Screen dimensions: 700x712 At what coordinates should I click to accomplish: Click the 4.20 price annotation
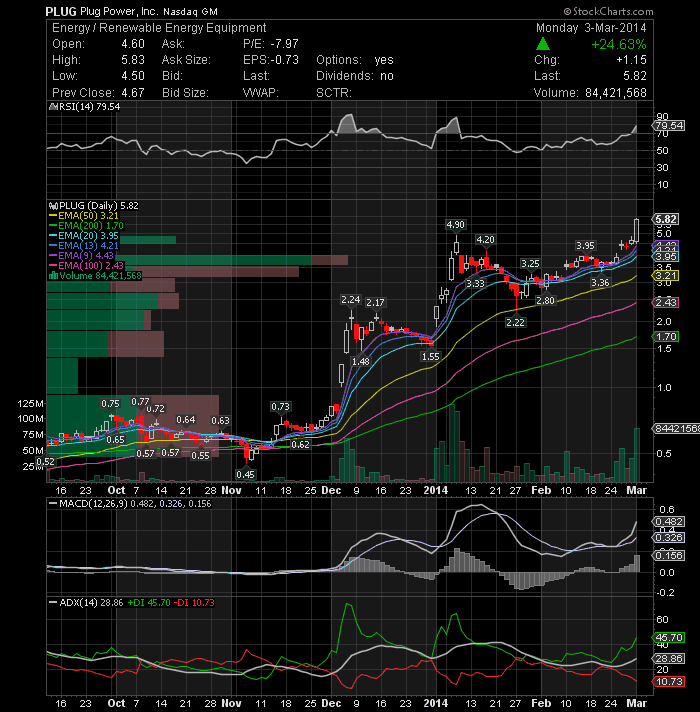click(x=485, y=239)
